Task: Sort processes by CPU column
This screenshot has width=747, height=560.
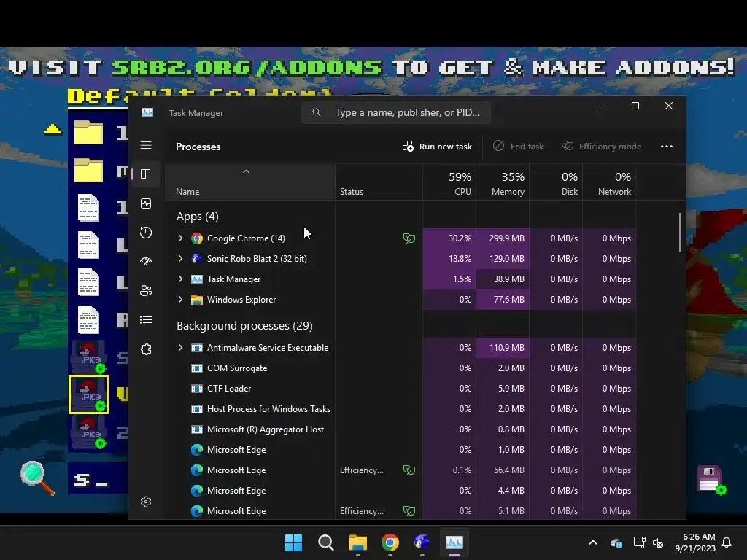Action: 449,182
